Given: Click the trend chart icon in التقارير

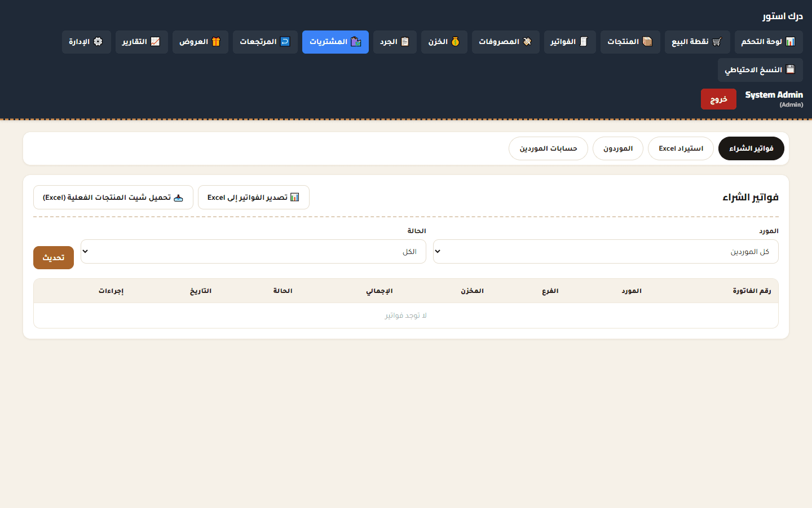Looking at the screenshot, I should coord(155,42).
